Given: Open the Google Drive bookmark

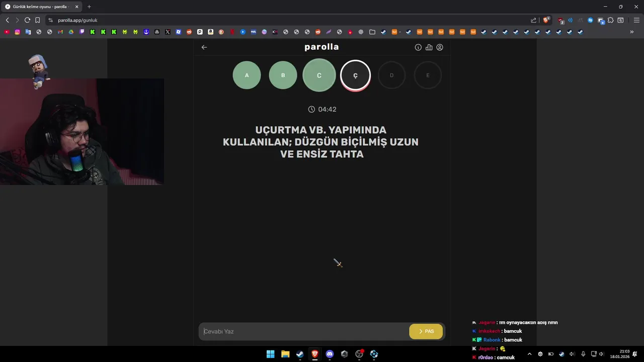Looking at the screenshot, I should tap(71, 32).
